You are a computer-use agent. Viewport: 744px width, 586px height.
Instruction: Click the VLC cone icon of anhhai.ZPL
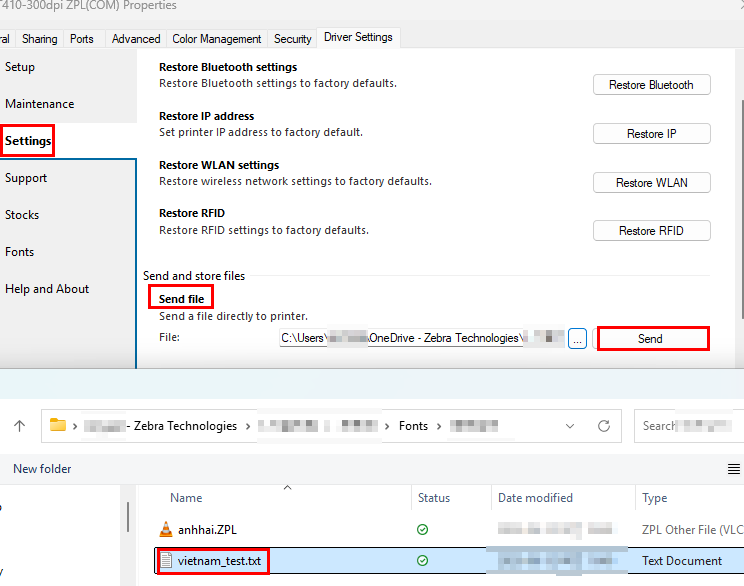[166, 529]
